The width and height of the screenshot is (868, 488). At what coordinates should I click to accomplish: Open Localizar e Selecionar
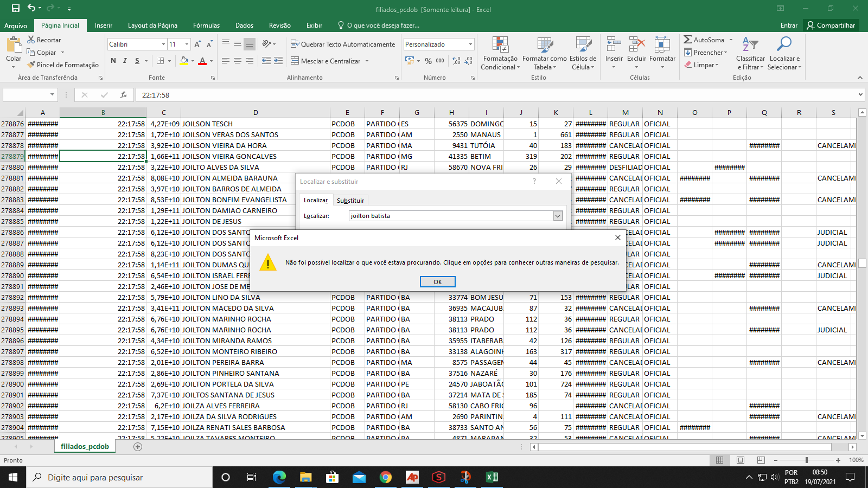coord(784,53)
